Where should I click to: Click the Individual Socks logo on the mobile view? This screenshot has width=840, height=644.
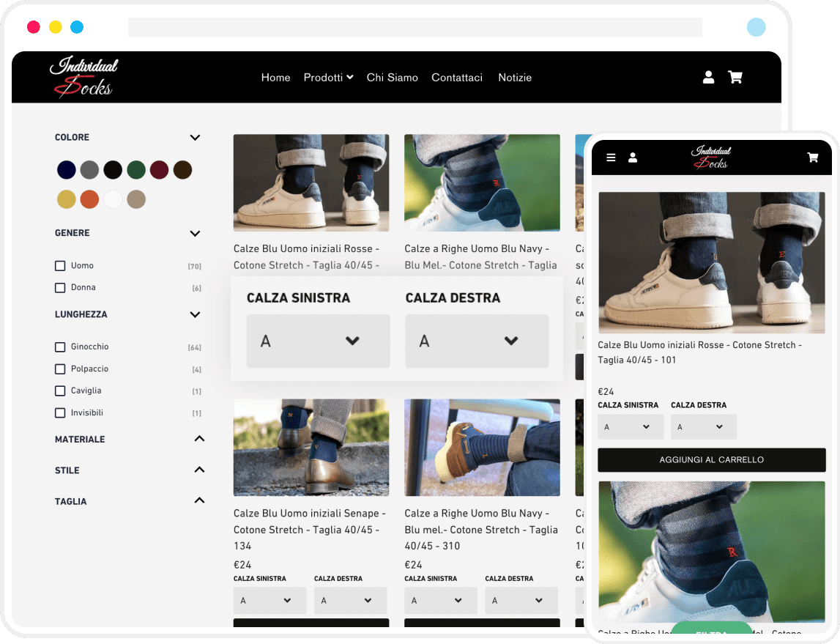(710, 157)
